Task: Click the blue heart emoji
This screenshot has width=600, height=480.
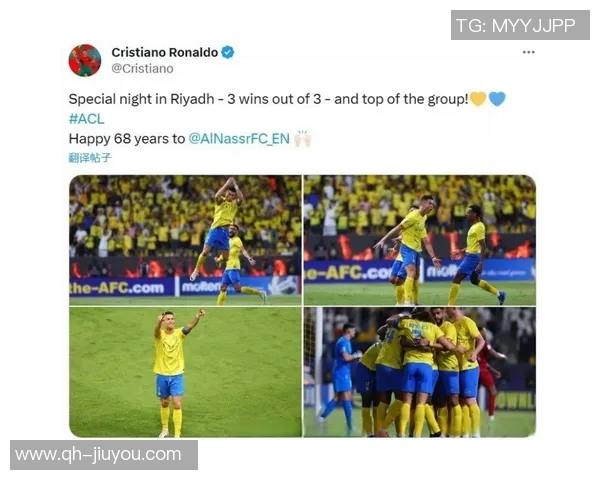Action: (x=497, y=99)
